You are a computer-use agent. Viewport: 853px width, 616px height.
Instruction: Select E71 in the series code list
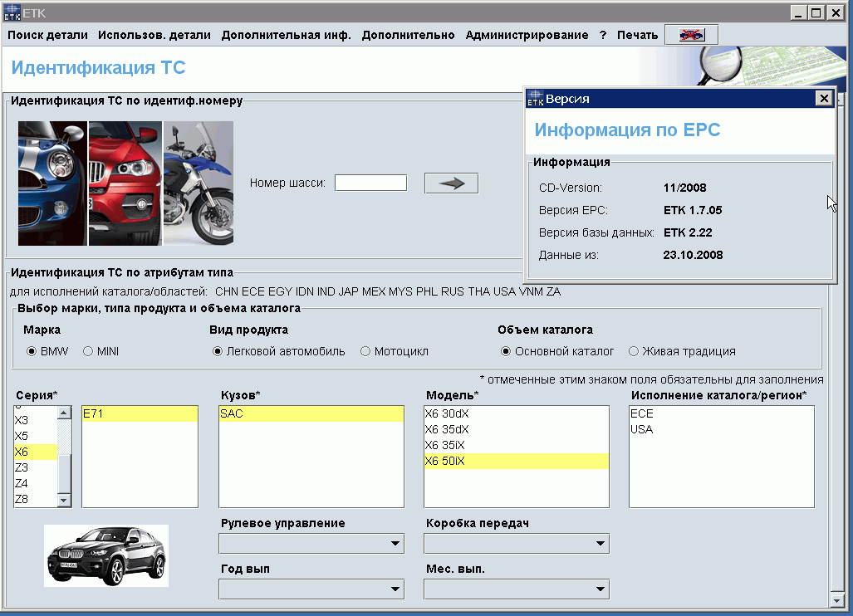click(140, 413)
